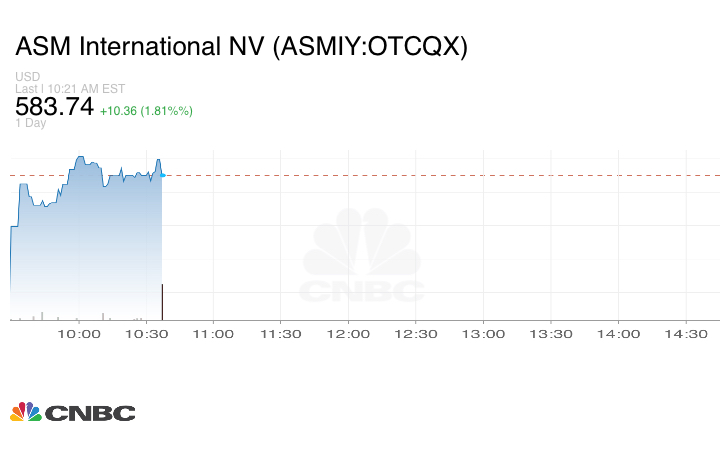Click the 11:00 time axis label
The width and height of the screenshot is (720, 450).
[x=213, y=335]
